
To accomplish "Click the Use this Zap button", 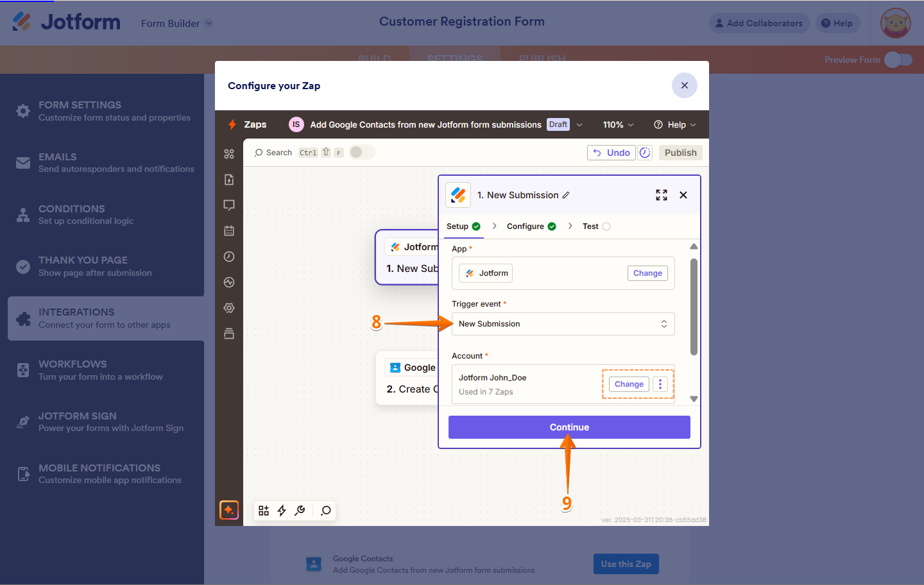I will click(626, 564).
